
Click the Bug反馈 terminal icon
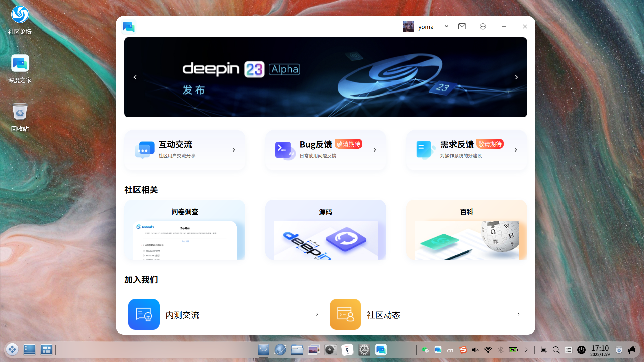(285, 150)
